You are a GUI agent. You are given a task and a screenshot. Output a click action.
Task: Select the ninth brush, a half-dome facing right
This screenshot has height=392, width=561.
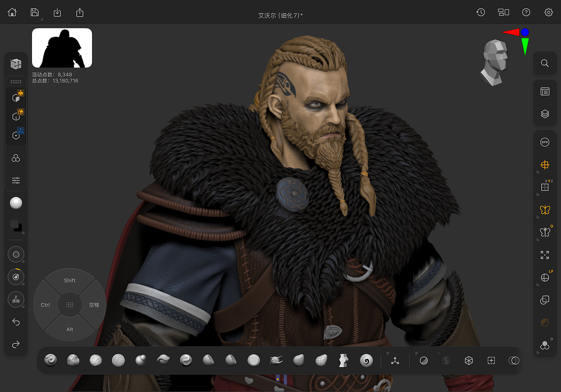click(x=231, y=360)
